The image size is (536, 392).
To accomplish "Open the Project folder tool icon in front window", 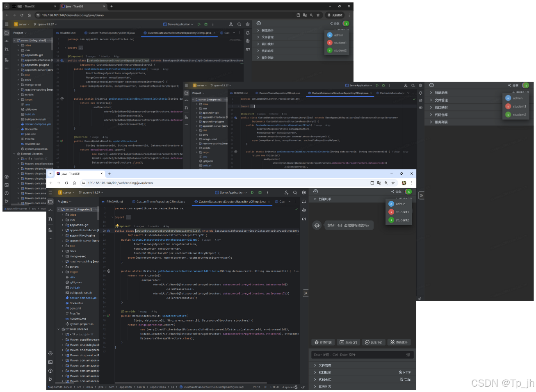I will click(50, 201).
